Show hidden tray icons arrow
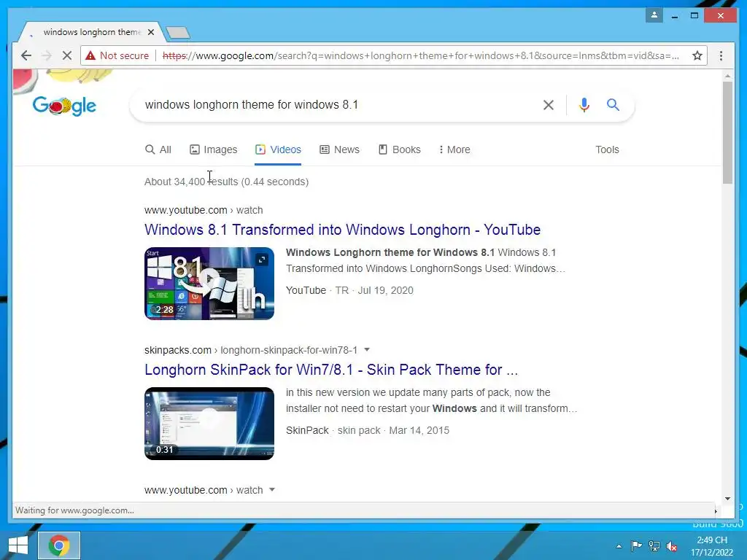This screenshot has width=747, height=560. [x=619, y=546]
